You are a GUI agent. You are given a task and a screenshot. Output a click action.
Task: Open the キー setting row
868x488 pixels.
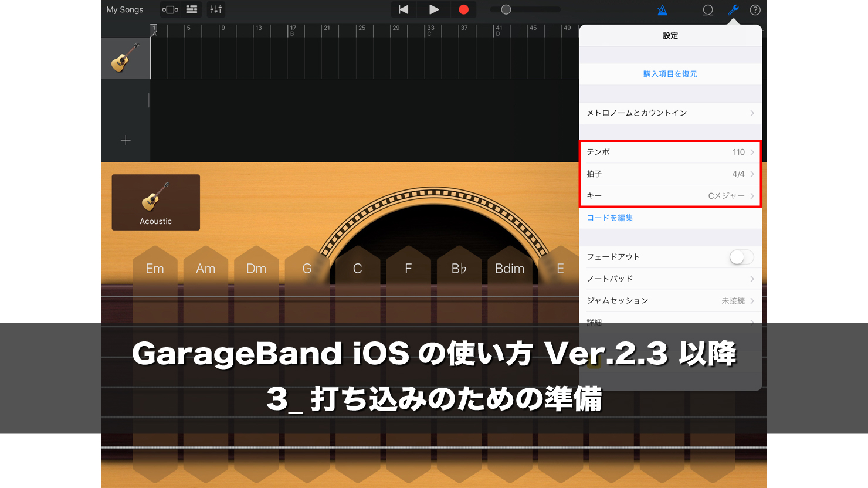click(x=670, y=196)
